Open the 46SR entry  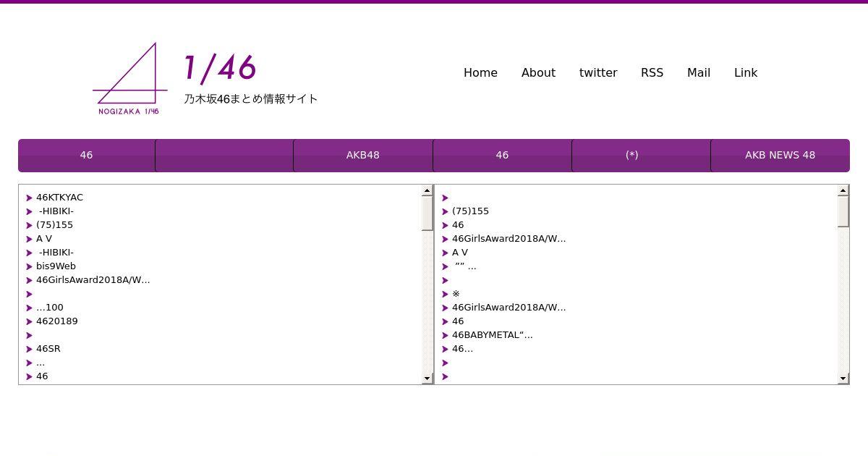(48, 348)
